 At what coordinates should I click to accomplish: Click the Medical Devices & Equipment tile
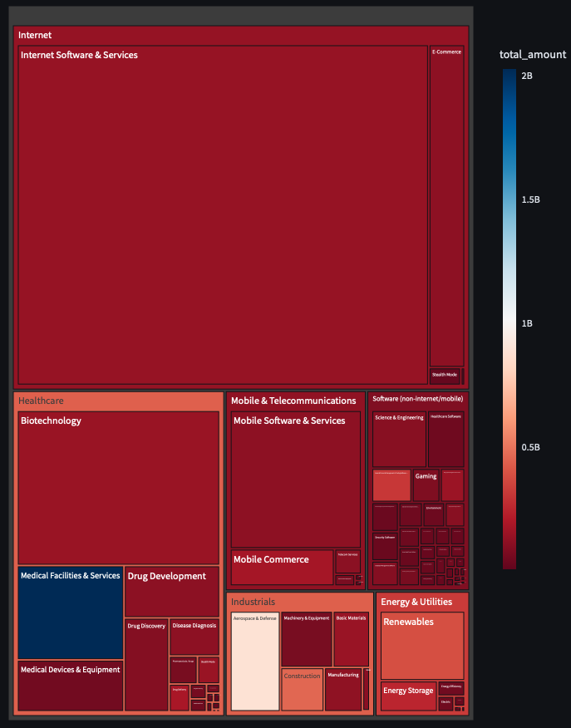(x=71, y=686)
